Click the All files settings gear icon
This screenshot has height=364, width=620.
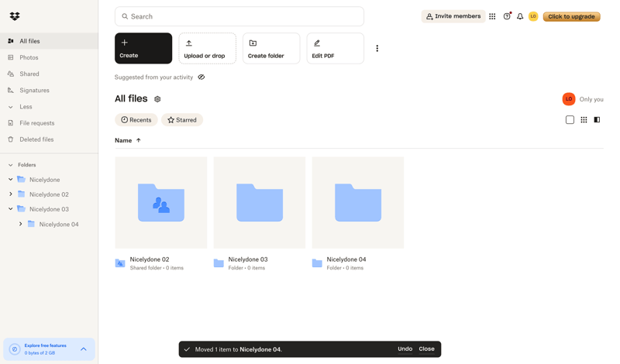coord(157,99)
